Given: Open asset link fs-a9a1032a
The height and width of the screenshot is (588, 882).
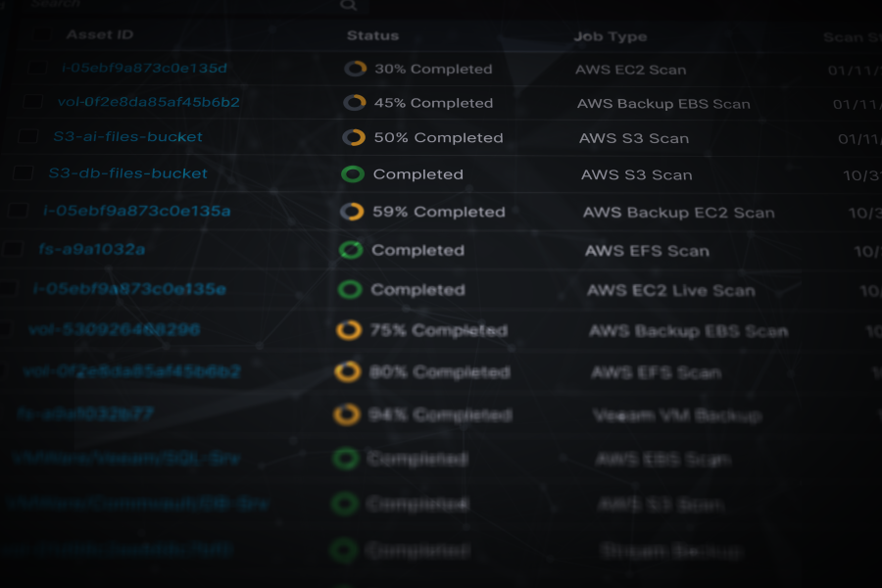Looking at the screenshot, I should [92, 249].
